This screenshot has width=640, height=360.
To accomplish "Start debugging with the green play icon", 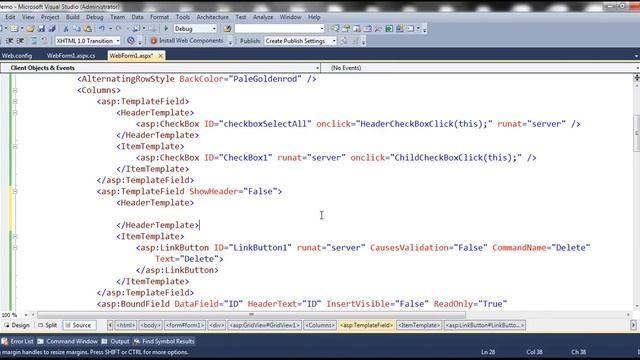I will [166, 29].
